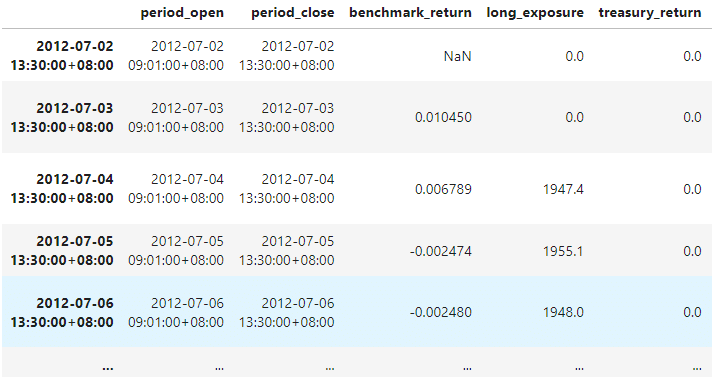712x377 pixels.
Task: Click the period_open column header
Action: click(x=182, y=13)
